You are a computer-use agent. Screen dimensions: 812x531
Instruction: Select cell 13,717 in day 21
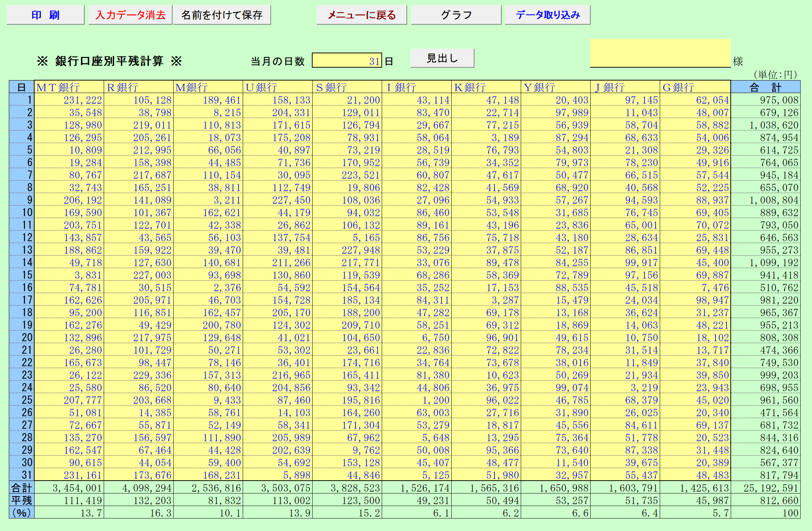pyautogui.click(x=695, y=350)
